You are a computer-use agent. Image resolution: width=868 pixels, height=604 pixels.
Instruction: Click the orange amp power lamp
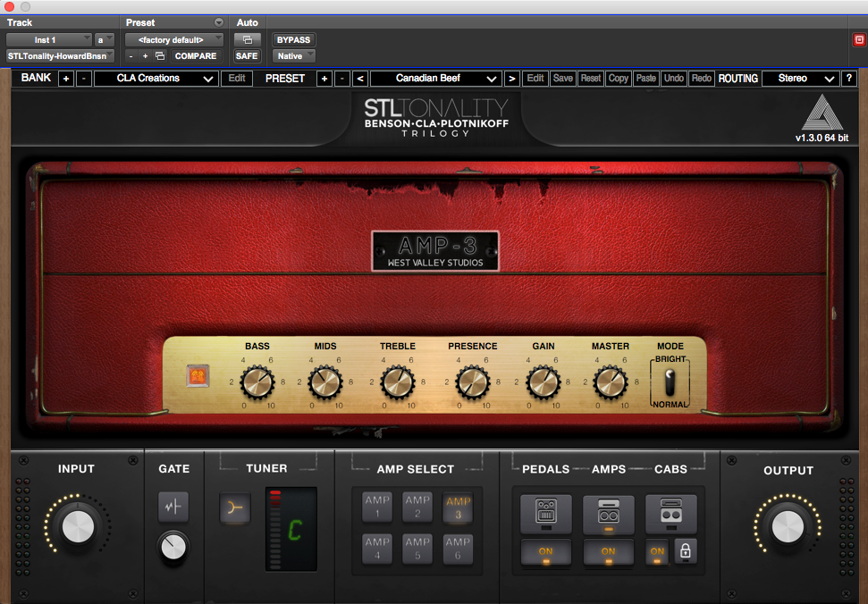point(198,376)
